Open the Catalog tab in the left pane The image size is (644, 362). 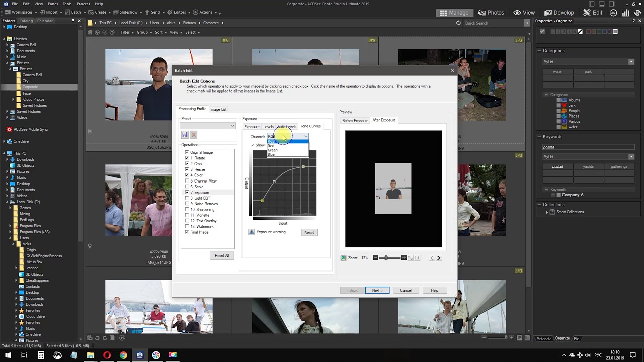coord(26,21)
